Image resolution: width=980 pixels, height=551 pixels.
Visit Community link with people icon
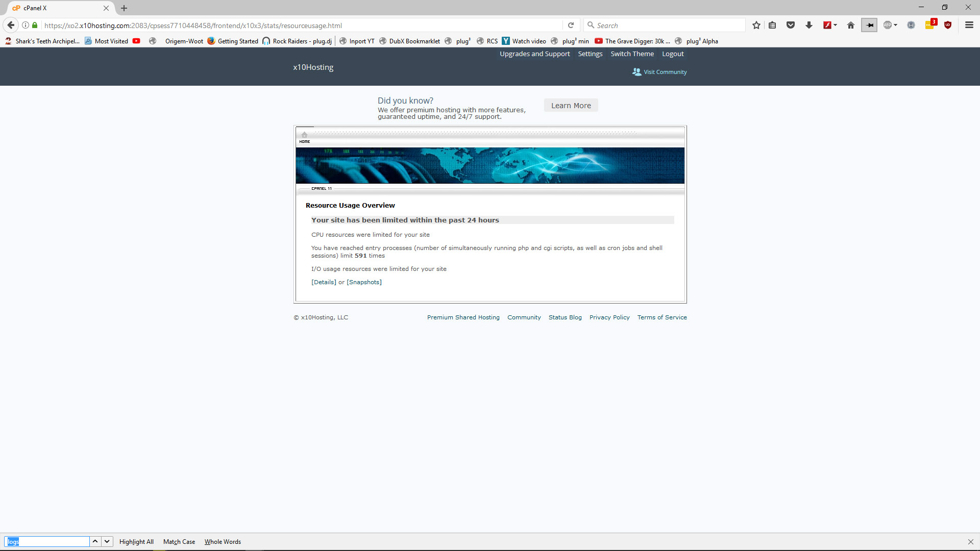pyautogui.click(x=659, y=72)
